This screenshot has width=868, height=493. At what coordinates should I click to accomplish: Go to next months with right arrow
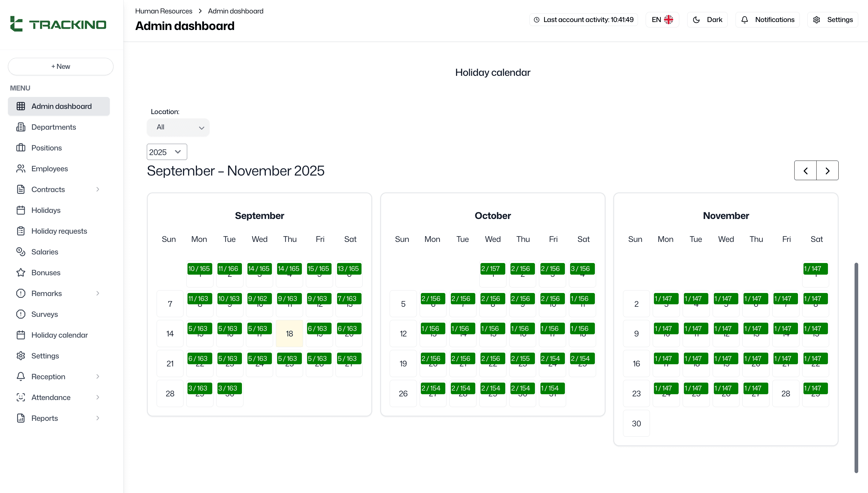[x=827, y=171]
